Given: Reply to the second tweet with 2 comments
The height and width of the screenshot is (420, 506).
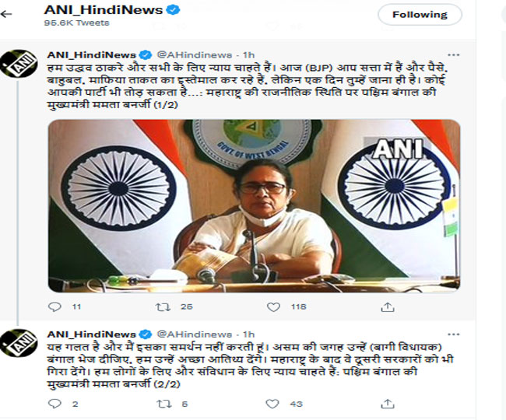Looking at the screenshot, I should tap(54, 404).
